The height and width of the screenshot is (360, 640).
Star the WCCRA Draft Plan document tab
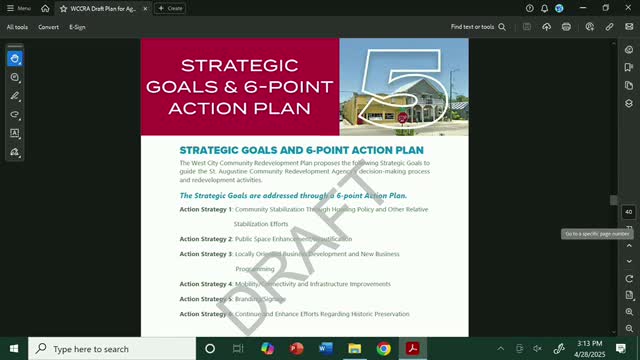[63, 9]
